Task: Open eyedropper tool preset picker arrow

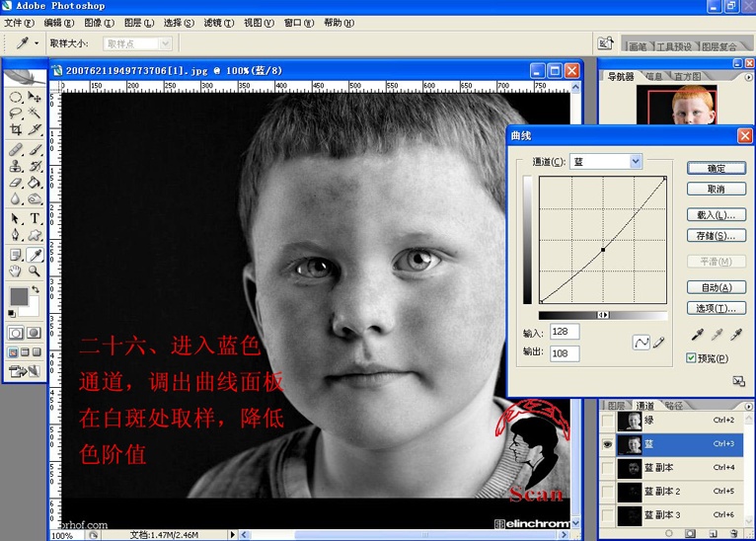Action: (37, 43)
